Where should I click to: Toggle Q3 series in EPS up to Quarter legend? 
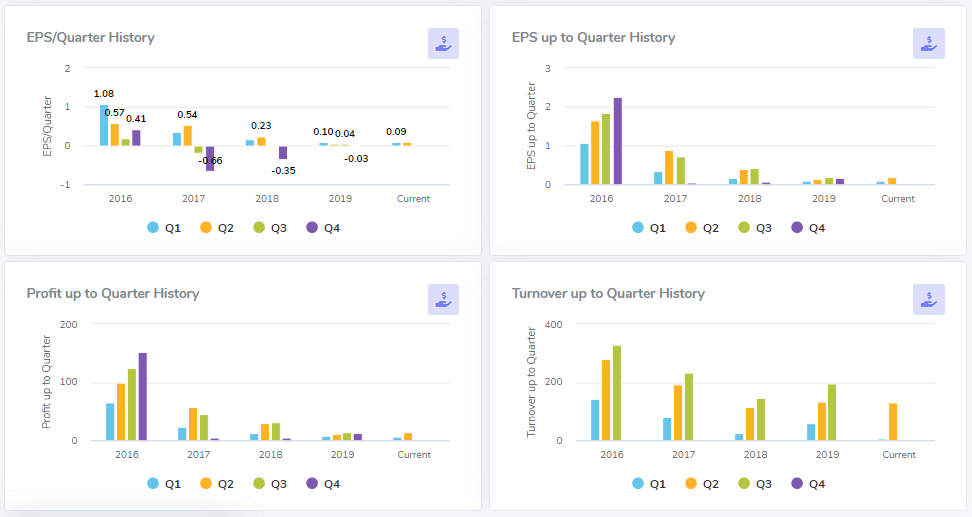coord(754,228)
